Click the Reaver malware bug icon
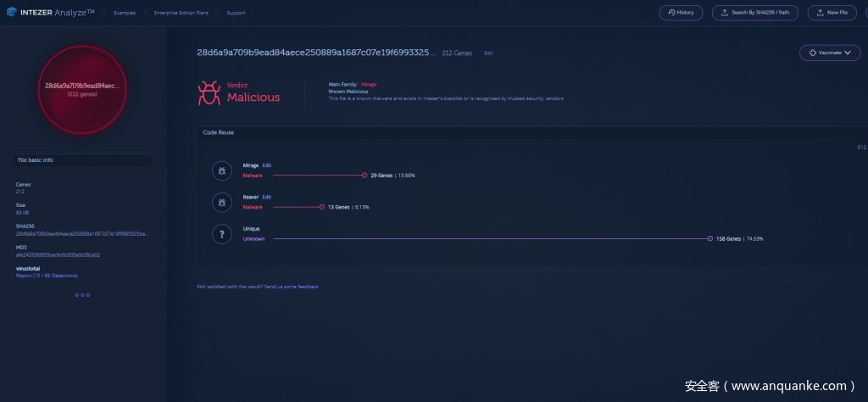 221,203
